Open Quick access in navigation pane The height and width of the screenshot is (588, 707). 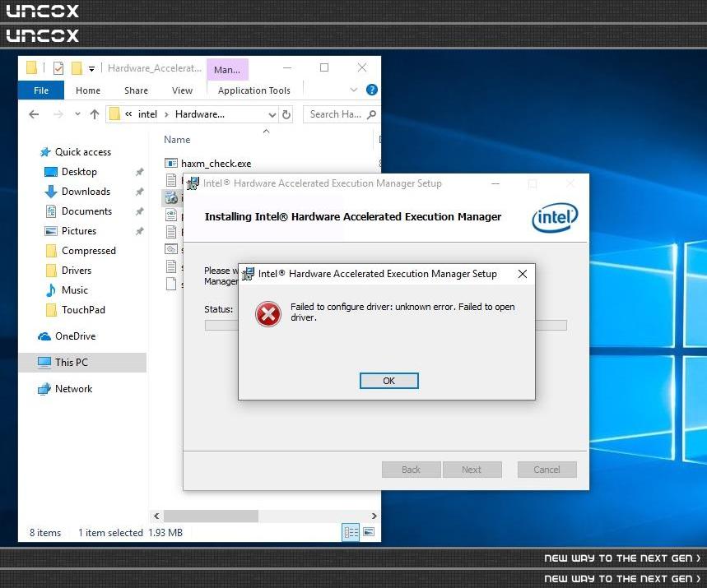pyautogui.click(x=83, y=152)
